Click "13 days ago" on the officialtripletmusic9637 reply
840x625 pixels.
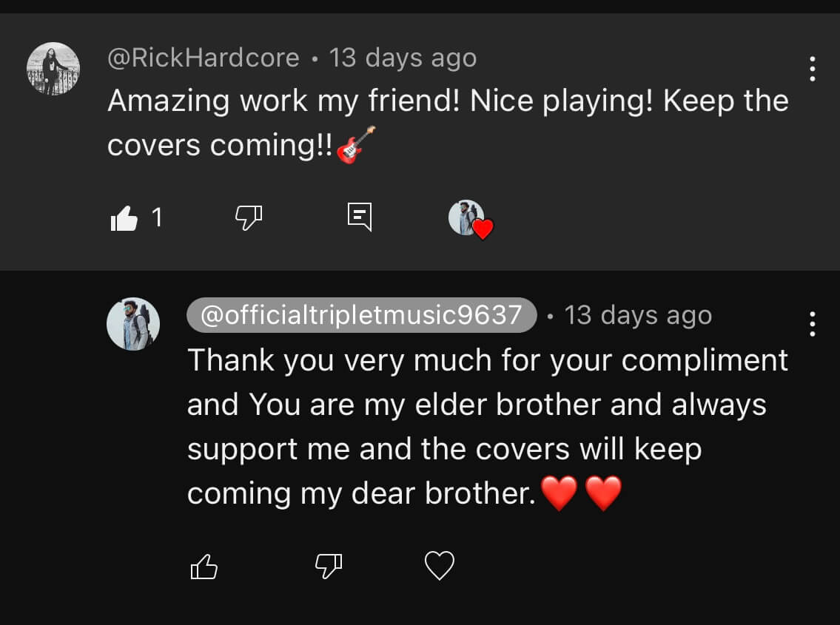(638, 316)
